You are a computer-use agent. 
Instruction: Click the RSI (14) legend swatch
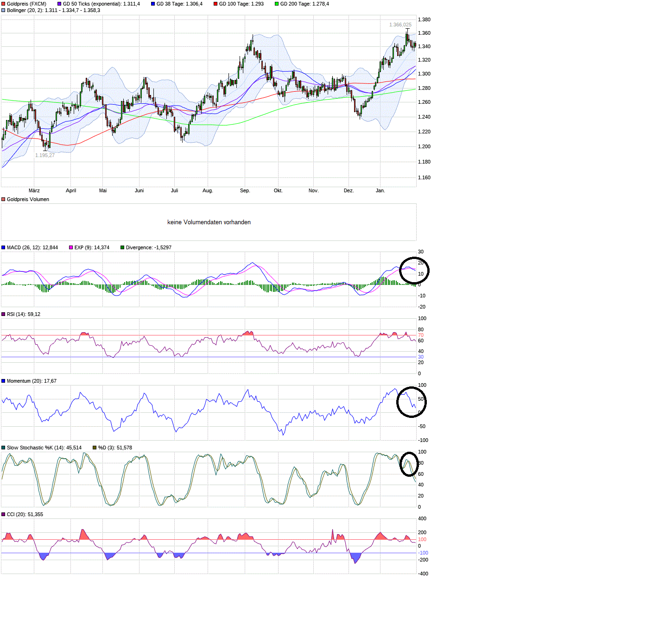3,314
